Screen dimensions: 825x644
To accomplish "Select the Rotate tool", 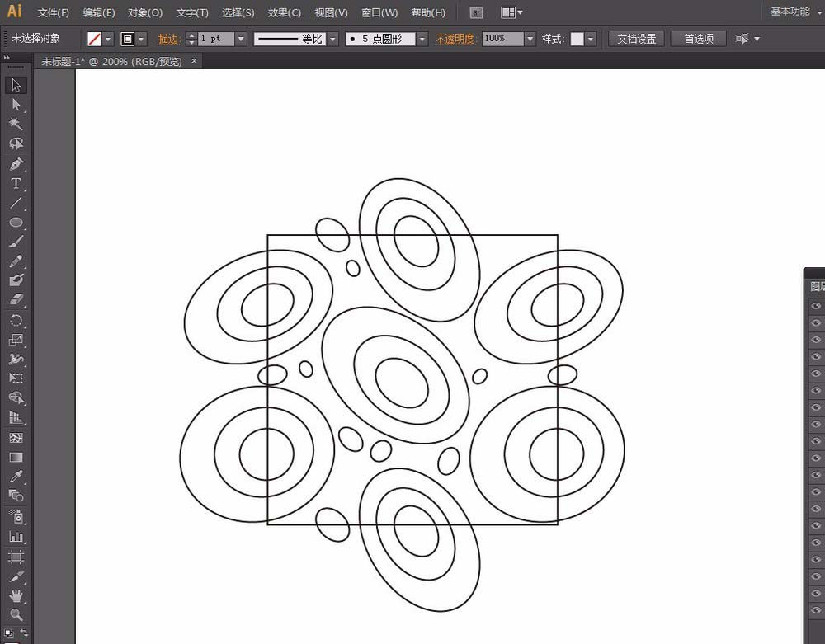I will tap(16, 320).
